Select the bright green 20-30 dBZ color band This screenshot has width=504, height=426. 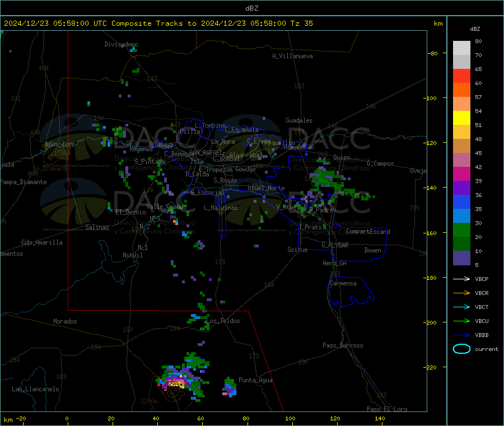click(461, 230)
